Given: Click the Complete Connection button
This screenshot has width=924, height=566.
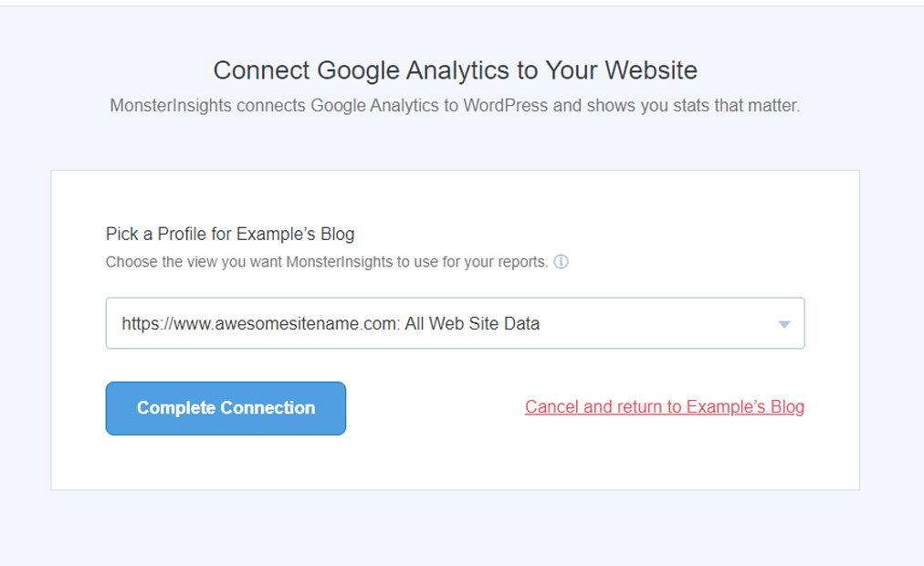Looking at the screenshot, I should 226,408.
